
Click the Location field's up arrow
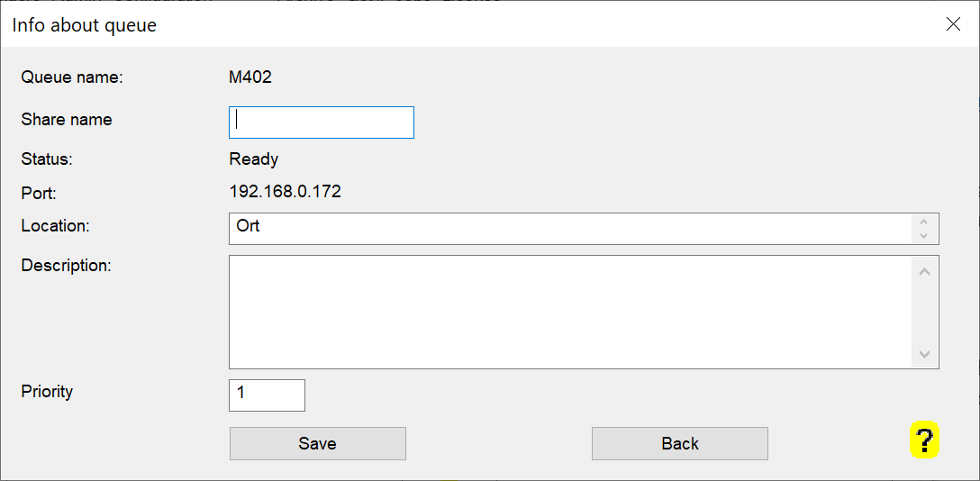[x=923, y=222]
